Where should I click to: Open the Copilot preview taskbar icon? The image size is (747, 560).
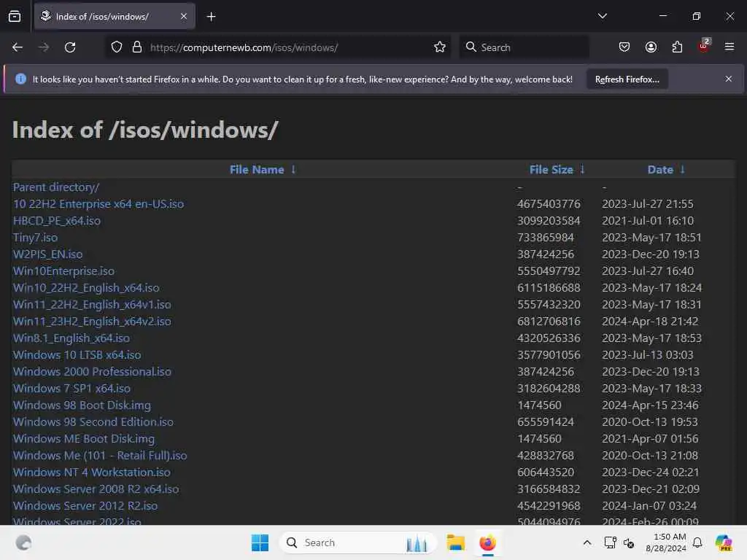click(723, 542)
